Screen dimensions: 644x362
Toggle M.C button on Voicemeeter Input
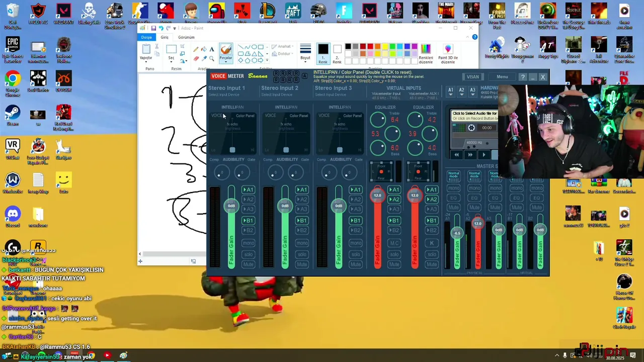click(394, 243)
